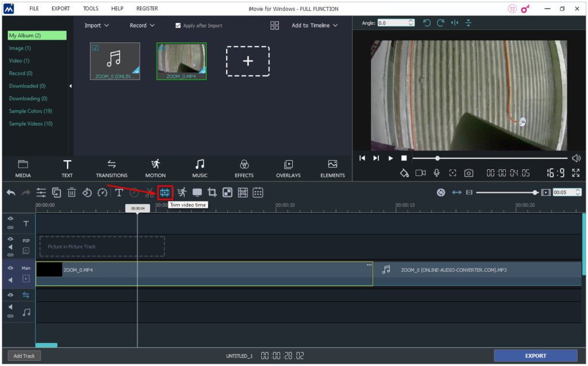The height and width of the screenshot is (366, 588).
Task: Hide the PIP track with its eye toggle
Action: [10, 238]
